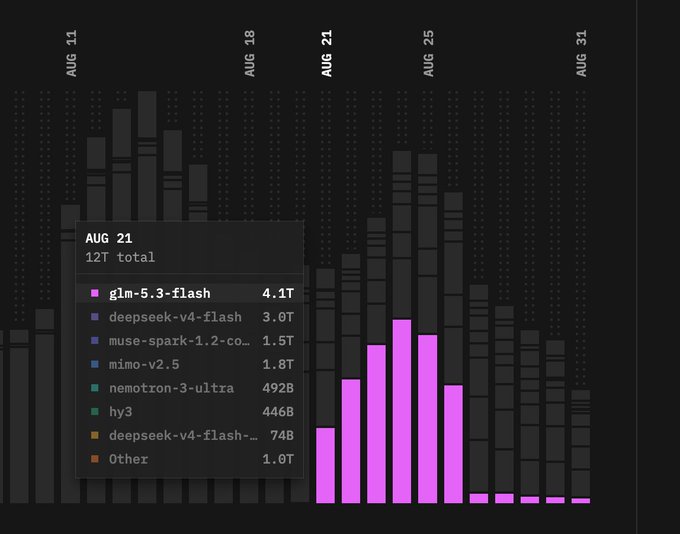Image resolution: width=680 pixels, height=534 pixels.
Task: Click the 1.0T value for Other
Action: (x=278, y=459)
